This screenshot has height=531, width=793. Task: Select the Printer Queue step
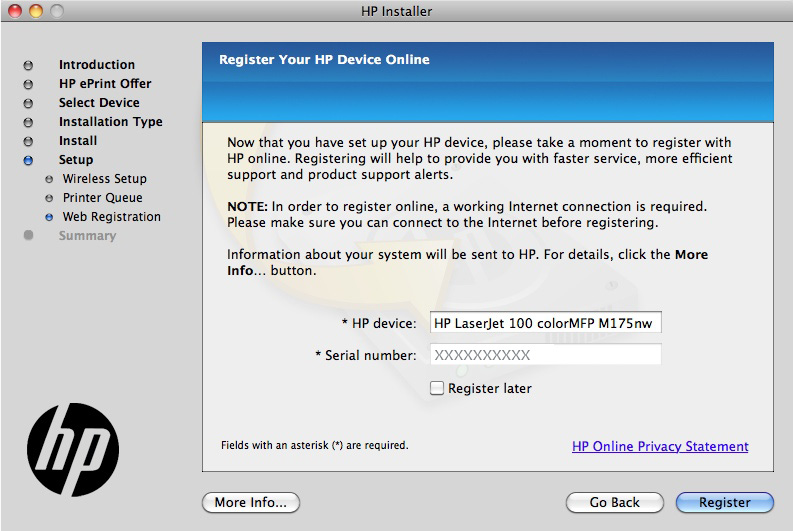point(103,198)
